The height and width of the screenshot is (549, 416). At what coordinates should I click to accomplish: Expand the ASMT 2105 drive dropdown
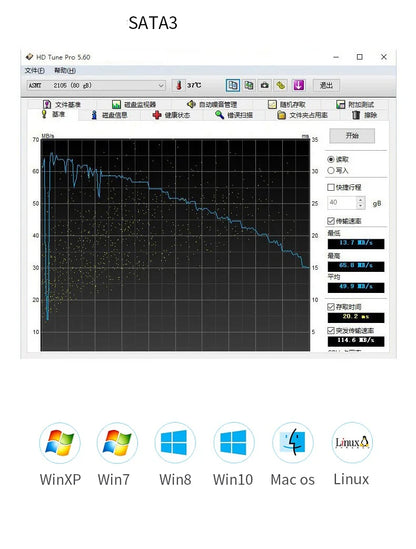[161, 85]
